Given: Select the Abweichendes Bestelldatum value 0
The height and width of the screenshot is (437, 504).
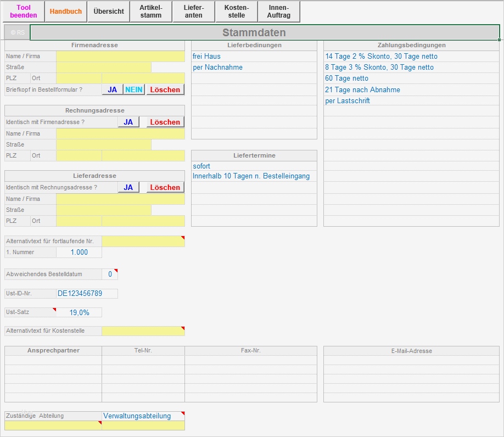Looking at the screenshot, I should pos(110,274).
